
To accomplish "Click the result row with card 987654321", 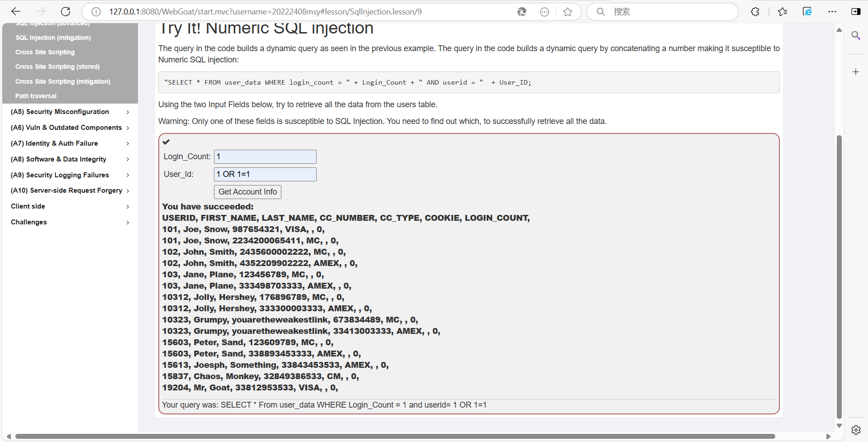I will point(243,229).
